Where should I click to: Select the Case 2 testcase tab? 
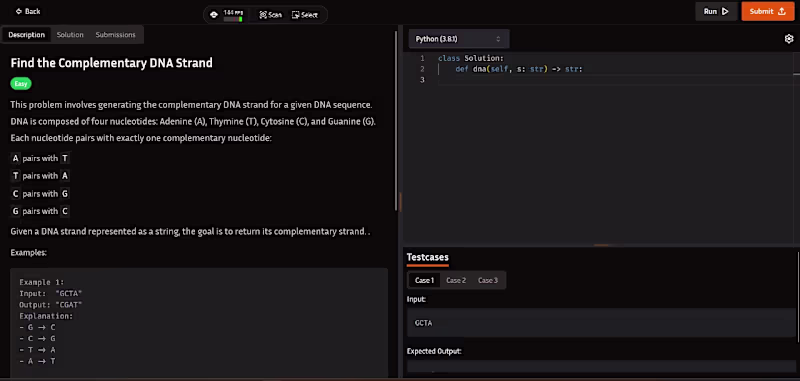pyautogui.click(x=456, y=280)
